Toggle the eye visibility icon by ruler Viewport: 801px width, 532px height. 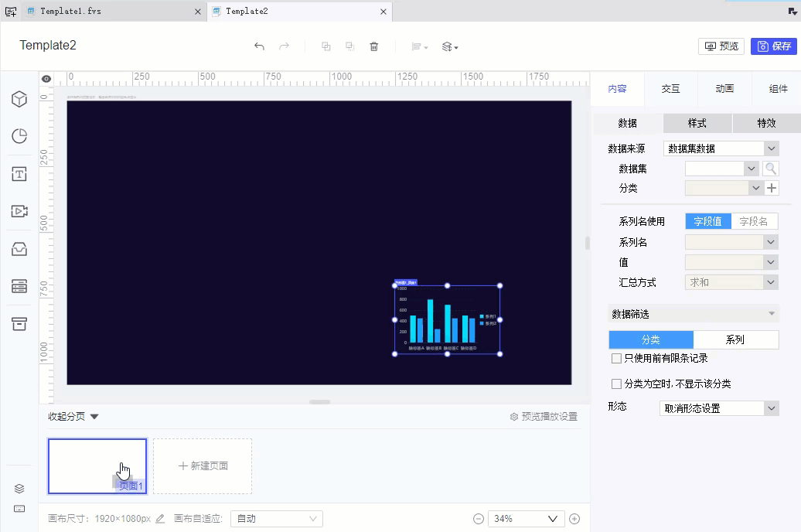pyautogui.click(x=46, y=79)
